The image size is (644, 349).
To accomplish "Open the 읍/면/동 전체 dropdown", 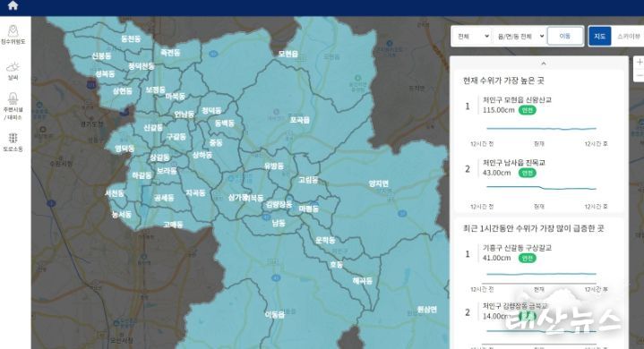I will (520, 36).
